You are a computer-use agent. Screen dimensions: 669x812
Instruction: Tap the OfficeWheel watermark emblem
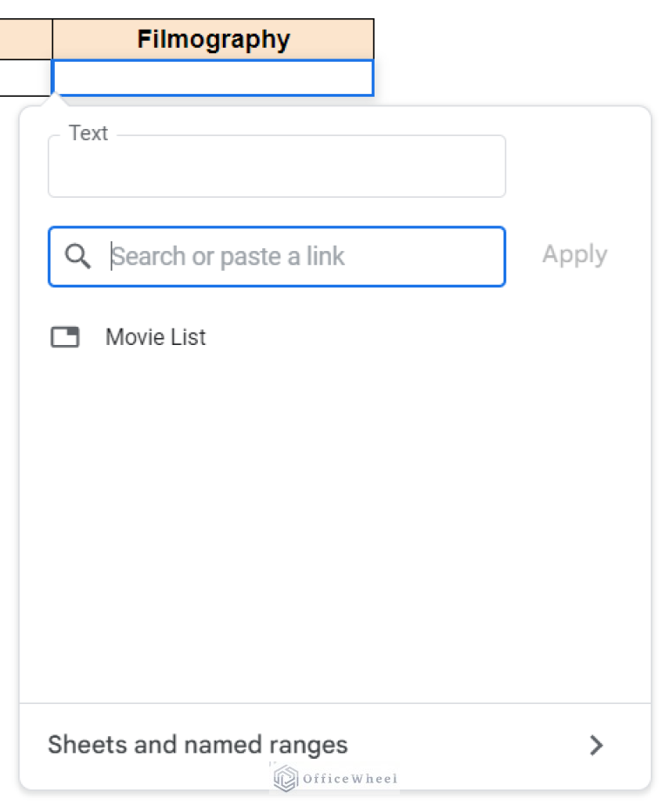(284, 778)
